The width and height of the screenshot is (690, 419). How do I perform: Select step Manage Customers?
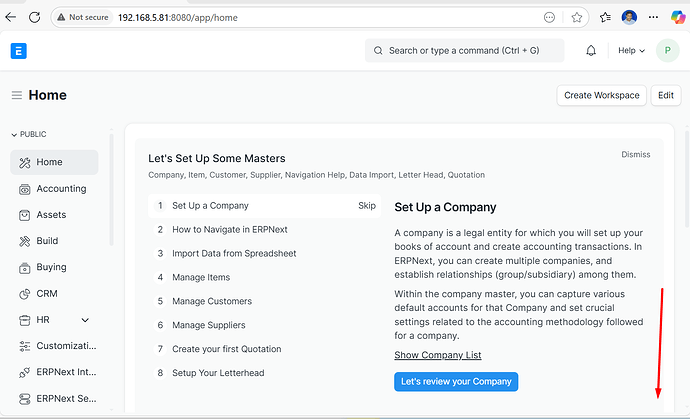coord(264,301)
